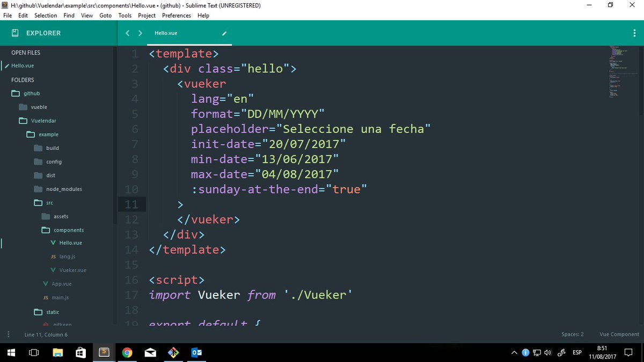Open the Preferences menu
This screenshot has width=644, height=362.
(x=177, y=16)
